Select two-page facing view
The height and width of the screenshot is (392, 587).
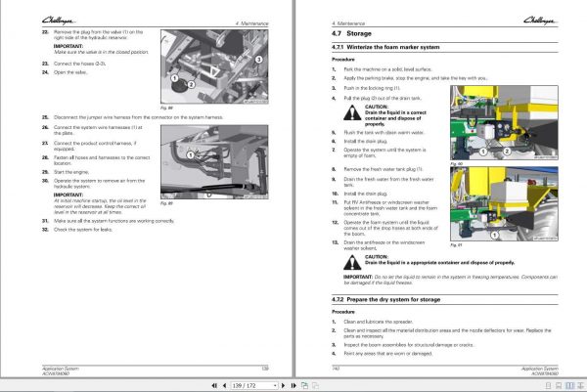click(x=569, y=385)
